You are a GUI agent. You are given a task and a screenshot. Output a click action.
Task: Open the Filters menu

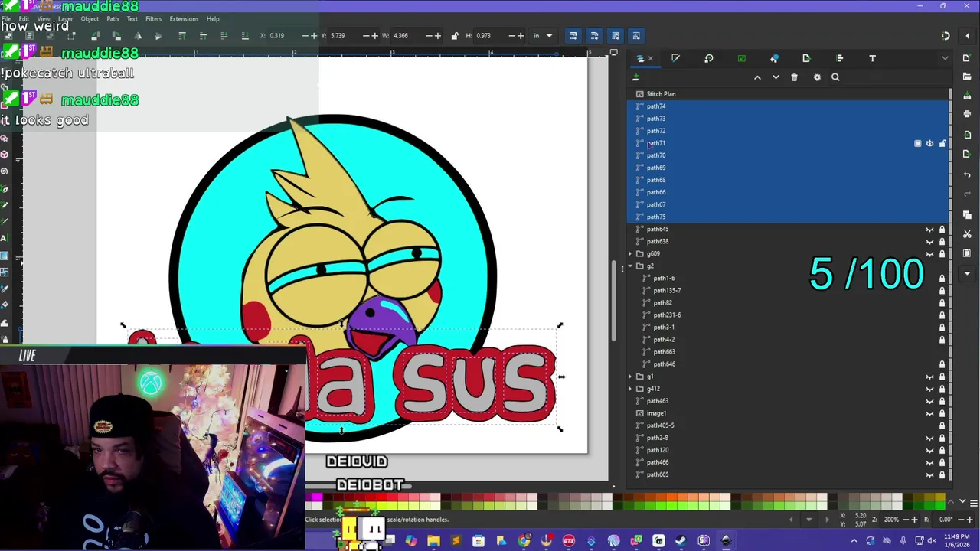(153, 19)
